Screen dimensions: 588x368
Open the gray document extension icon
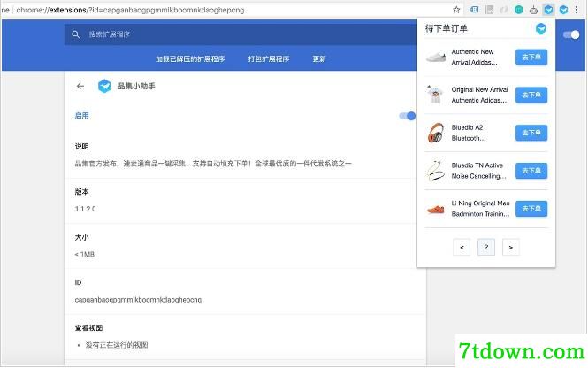pyautogui.click(x=489, y=10)
